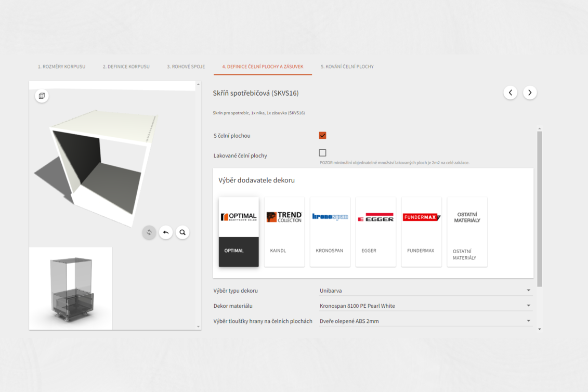Click the rotate model refresh icon
The image size is (588, 392).
coord(149,232)
